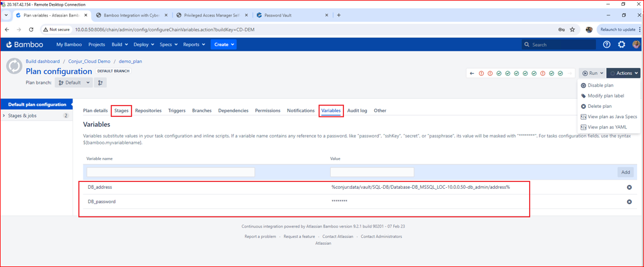Switch to the Repositories tab
Screen dimensions: 644x267
pos(148,111)
